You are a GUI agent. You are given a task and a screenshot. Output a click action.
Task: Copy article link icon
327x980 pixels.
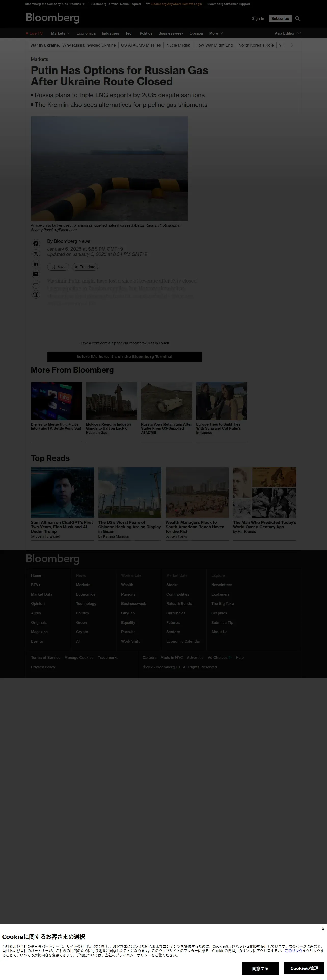[x=36, y=284]
